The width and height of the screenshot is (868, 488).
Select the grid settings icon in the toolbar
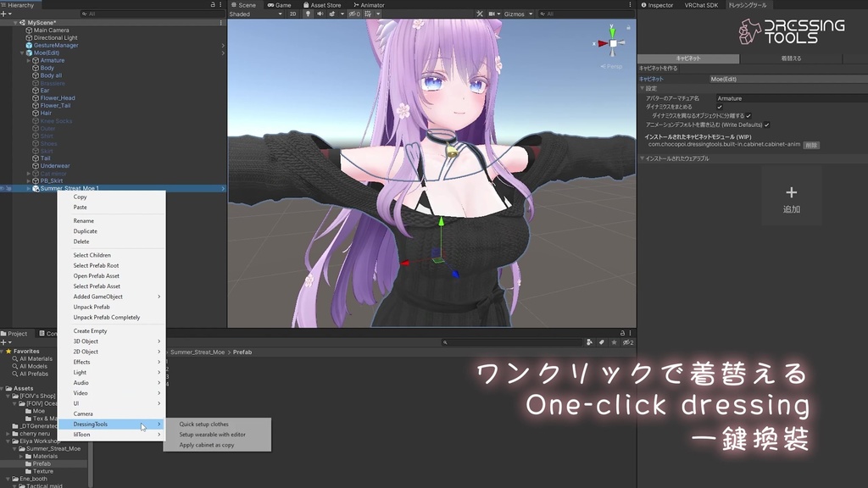(x=366, y=14)
